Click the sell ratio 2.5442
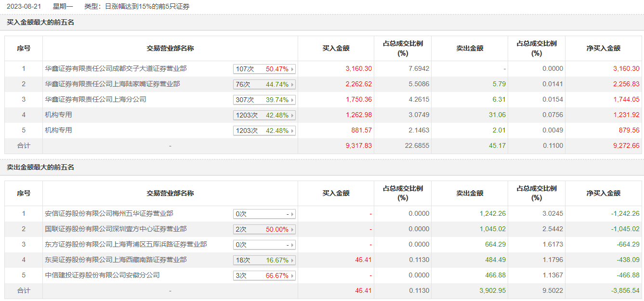Image resolution: width=644 pixels, height=301 pixels. (552, 229)
